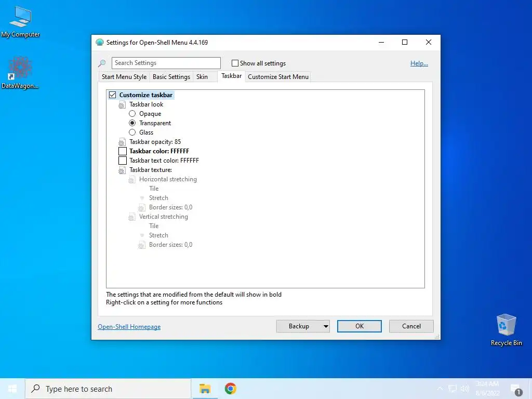Open the Windows Start button
This screenshot has height=399, width=532.
[12, 389]
